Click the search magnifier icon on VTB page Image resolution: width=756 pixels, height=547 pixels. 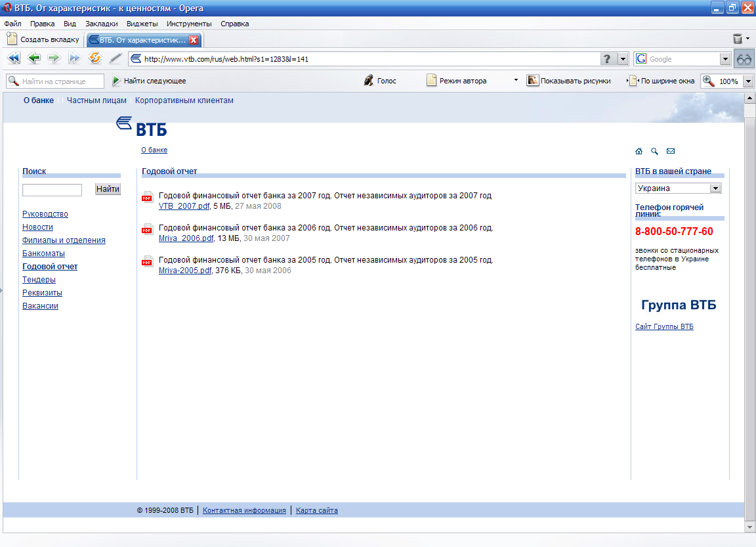[654, 151]
